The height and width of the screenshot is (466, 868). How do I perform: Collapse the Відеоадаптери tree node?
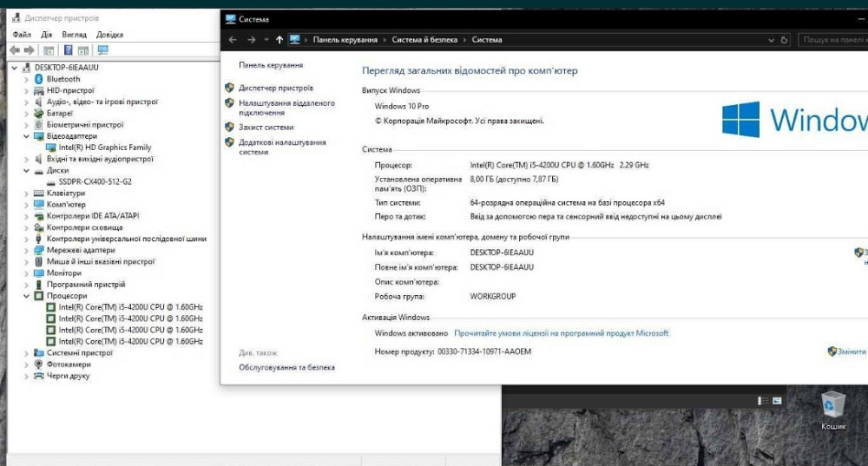(x=27, y=136)
